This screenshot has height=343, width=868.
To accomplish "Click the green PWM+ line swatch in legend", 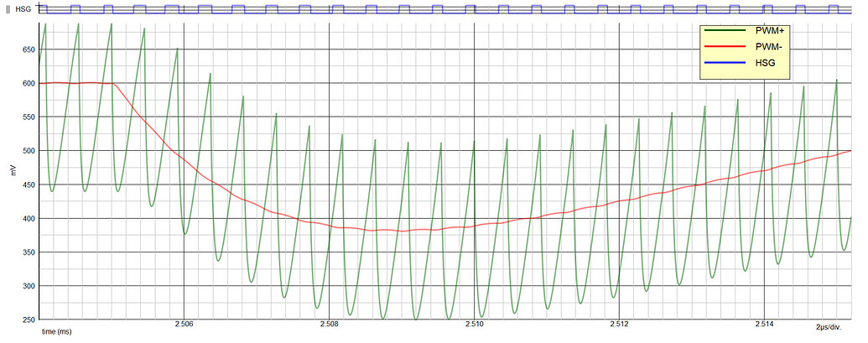I will point(725,30).
